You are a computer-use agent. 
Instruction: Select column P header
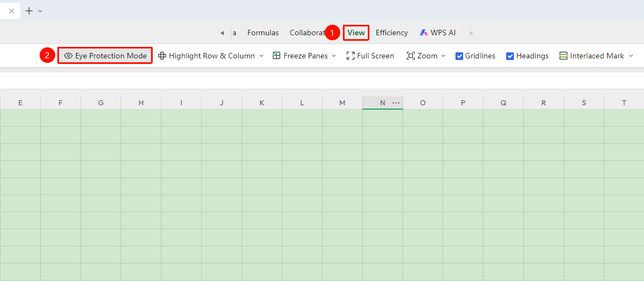[463, 103]
